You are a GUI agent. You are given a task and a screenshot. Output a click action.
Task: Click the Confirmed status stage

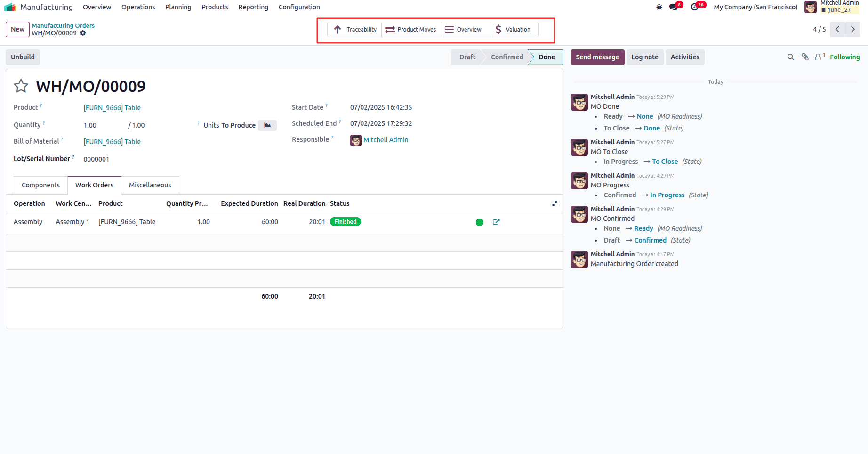(x=507, y=57)
